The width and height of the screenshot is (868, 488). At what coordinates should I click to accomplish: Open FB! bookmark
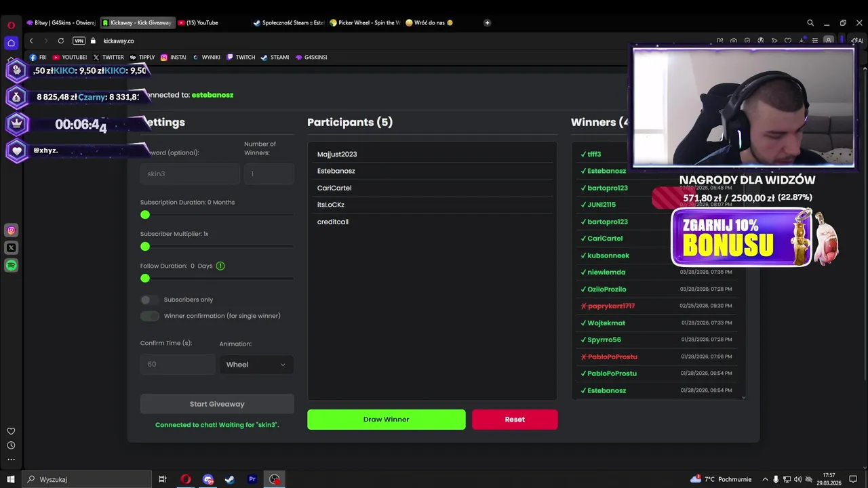point(38,58)
